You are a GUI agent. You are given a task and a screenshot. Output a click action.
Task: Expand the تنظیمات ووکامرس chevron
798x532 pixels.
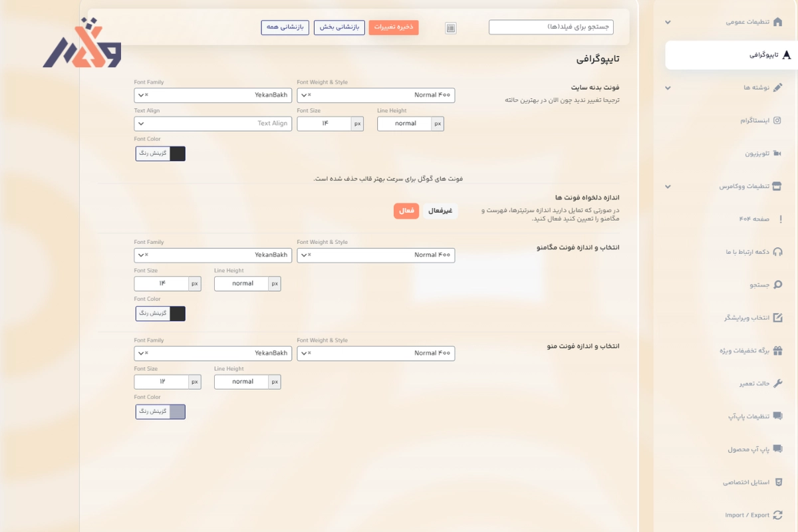tap(668, 187)
